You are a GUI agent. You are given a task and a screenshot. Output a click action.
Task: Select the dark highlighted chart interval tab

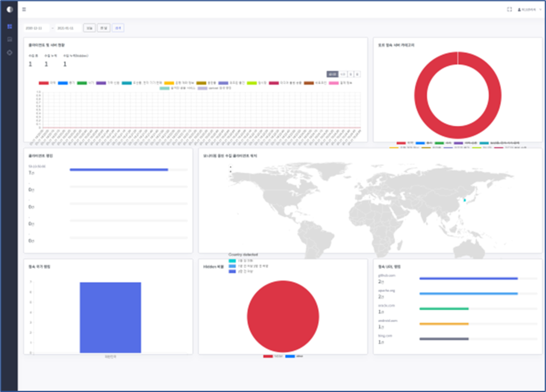pyautogui.click(x=332, y=75)
